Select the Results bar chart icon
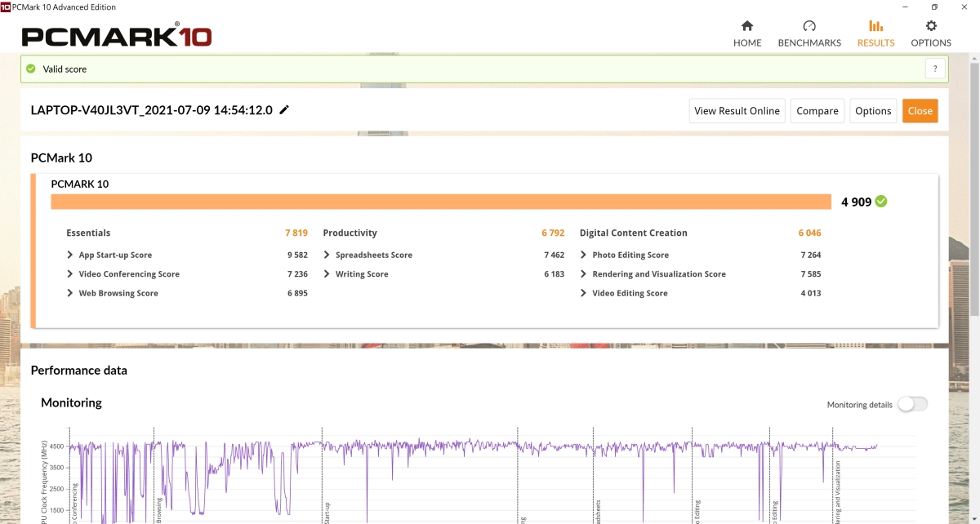This screenshot has height=524, width=980. pyautogui.click(x=875, y=26)
